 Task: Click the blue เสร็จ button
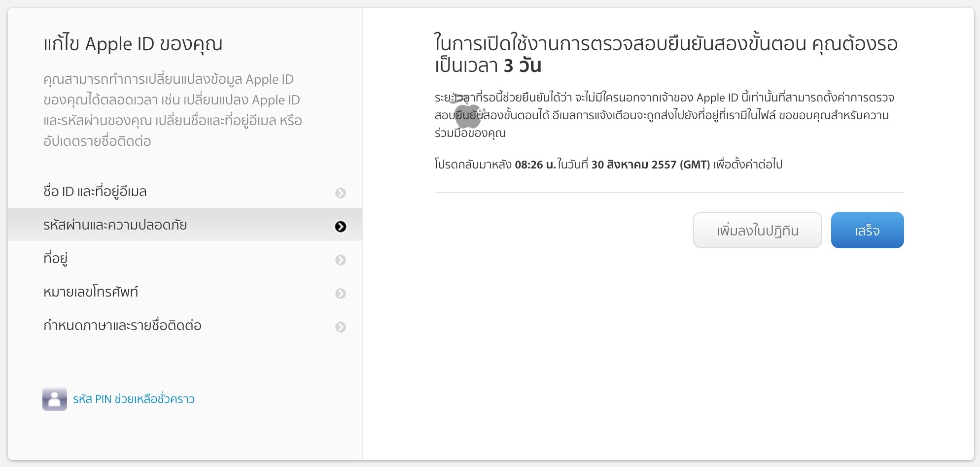(x=867, y=230)
